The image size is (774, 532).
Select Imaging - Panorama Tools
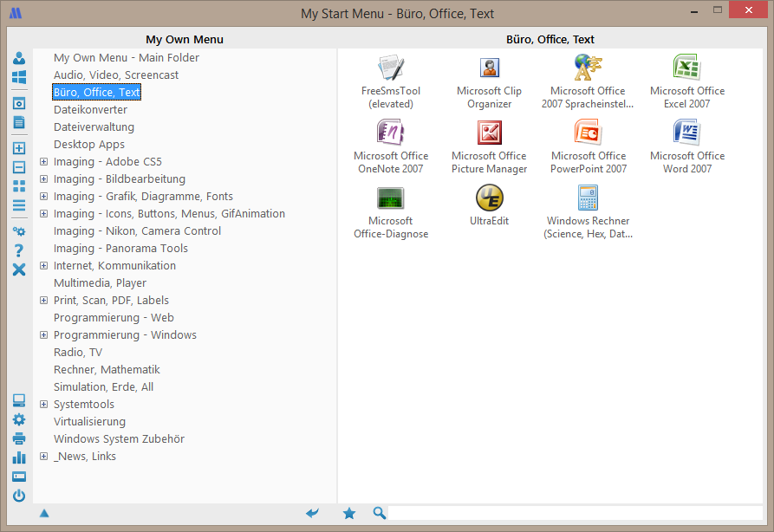point(120,248)
